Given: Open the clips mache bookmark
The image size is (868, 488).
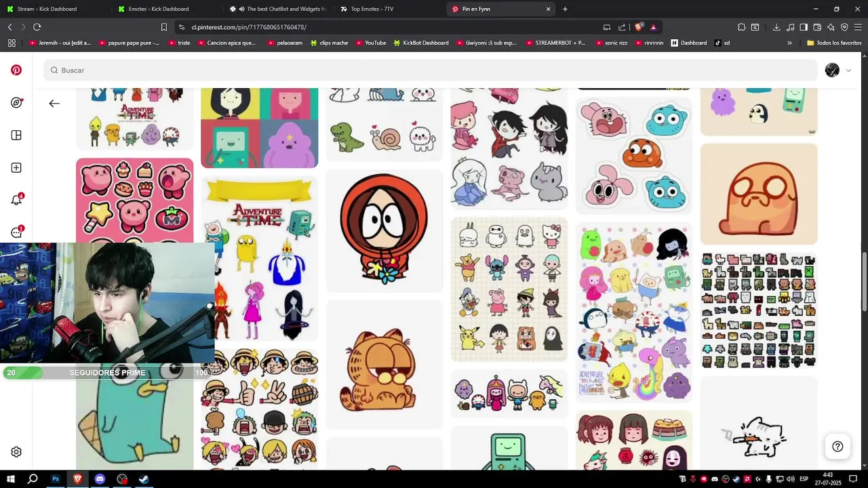Looking at the screenshot, I should point(329,43).
